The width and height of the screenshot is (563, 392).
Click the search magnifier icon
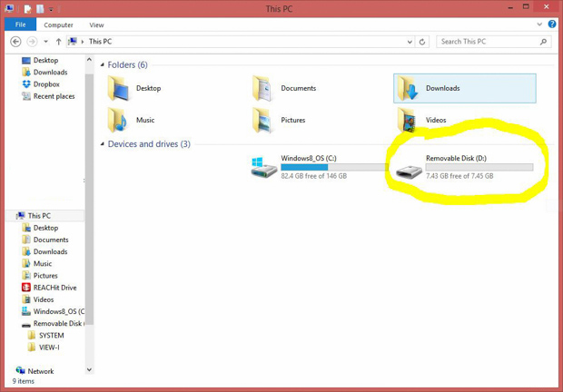543,42
